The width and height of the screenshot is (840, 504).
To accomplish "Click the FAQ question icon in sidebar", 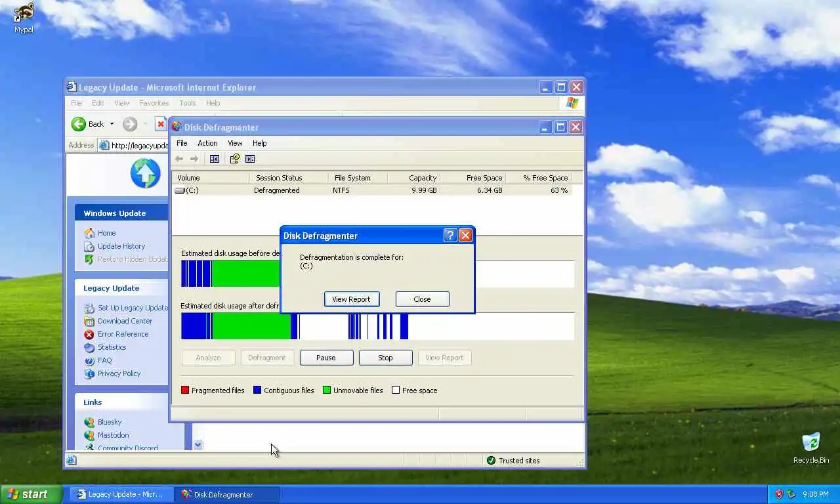I will 89,360.
